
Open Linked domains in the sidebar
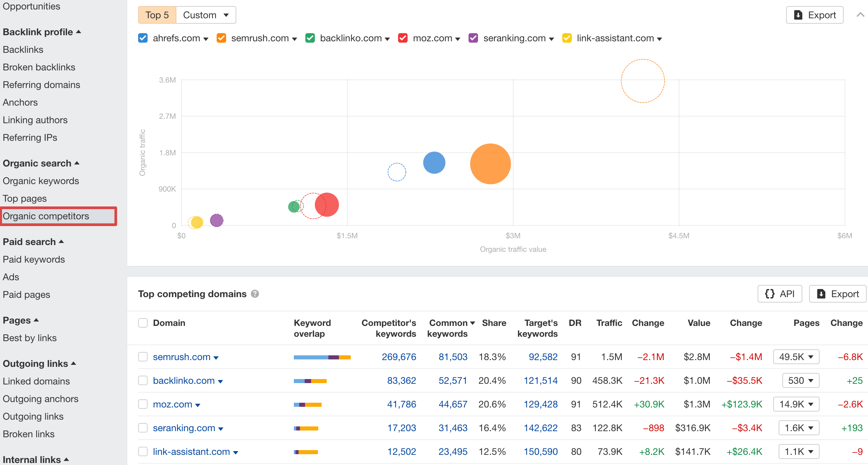click(36, 381)
